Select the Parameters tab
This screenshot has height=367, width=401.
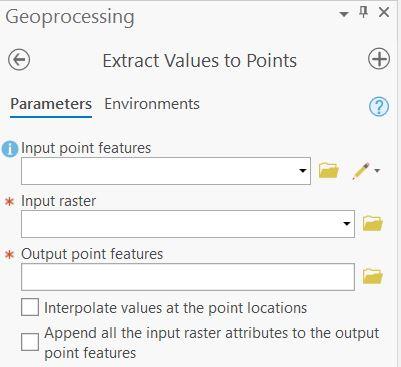[51, 104]
